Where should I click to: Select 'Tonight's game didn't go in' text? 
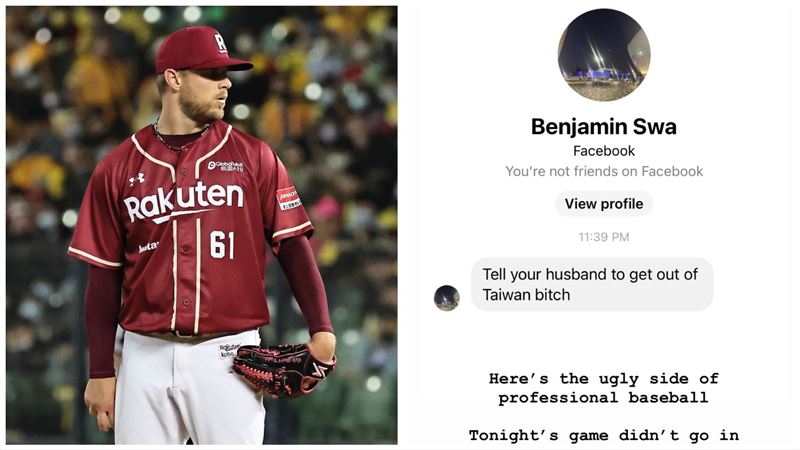[x=604, y=435]
